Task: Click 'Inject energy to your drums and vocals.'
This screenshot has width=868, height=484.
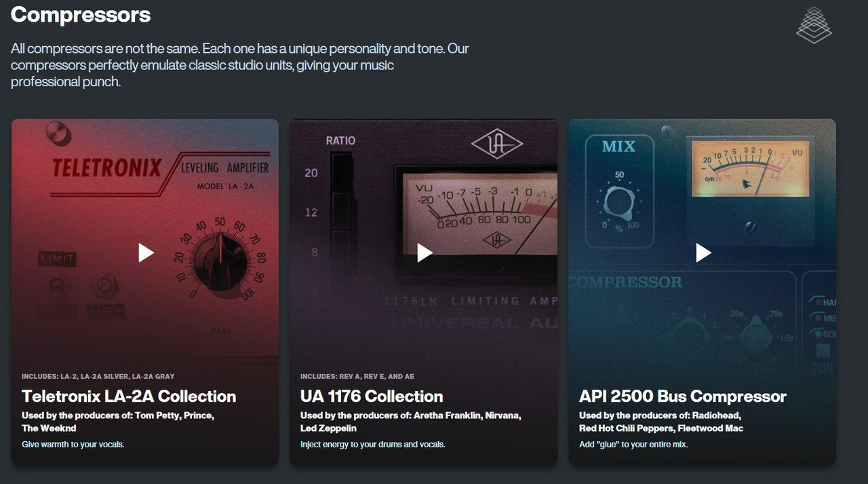Action: coord(373,444)
